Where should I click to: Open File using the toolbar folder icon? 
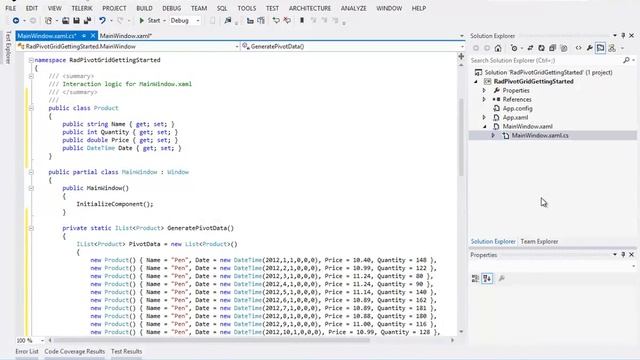(x=65, y=20)
